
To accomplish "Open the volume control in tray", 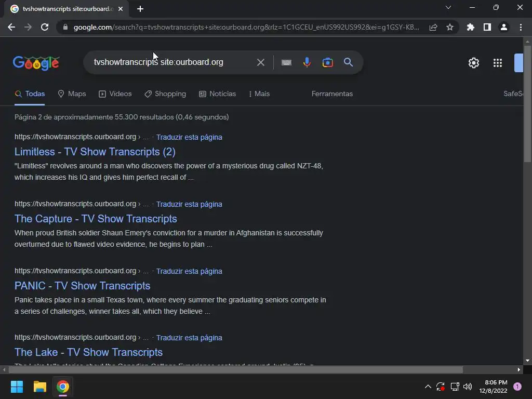I will 468,387.
